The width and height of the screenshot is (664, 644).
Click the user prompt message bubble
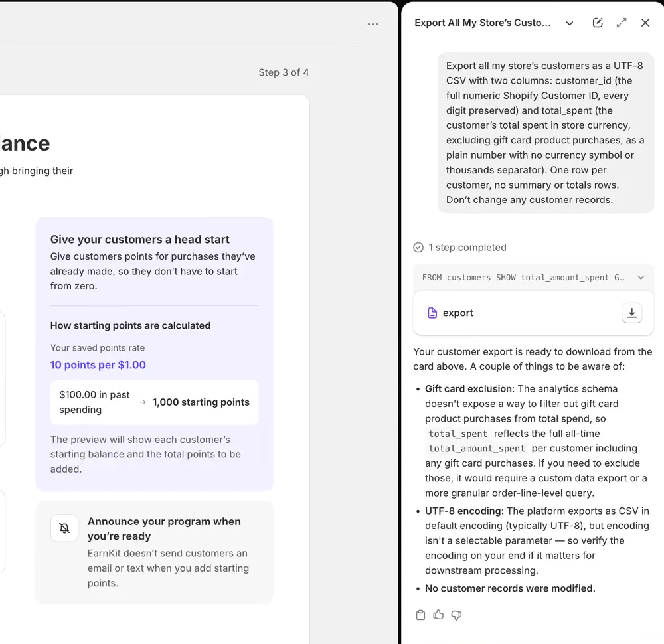(x=545, y=133)
